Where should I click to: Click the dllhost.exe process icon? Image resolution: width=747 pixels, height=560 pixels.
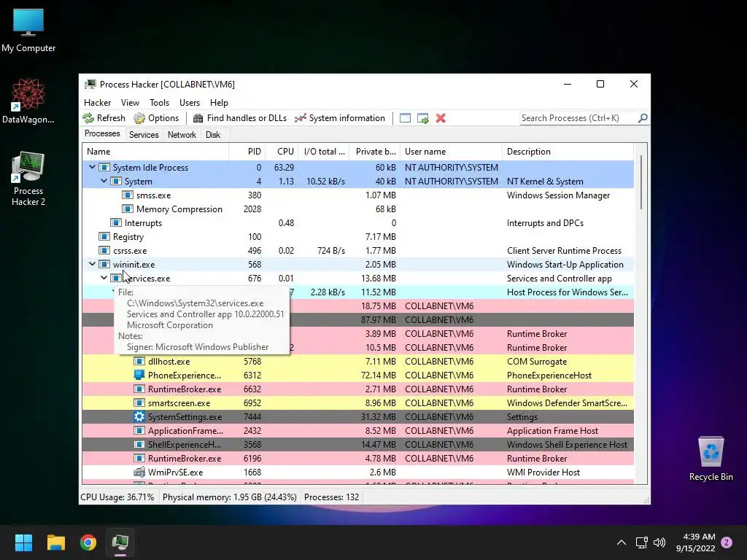click(x=139, y=361)
